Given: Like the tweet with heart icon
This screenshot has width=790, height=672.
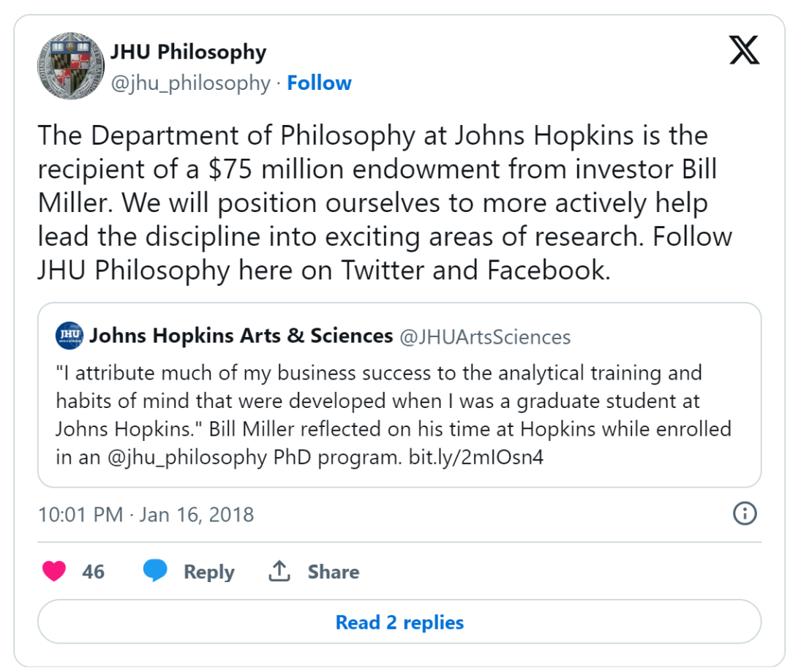Looking at the screenshot, I should click(x=54, y=571).
